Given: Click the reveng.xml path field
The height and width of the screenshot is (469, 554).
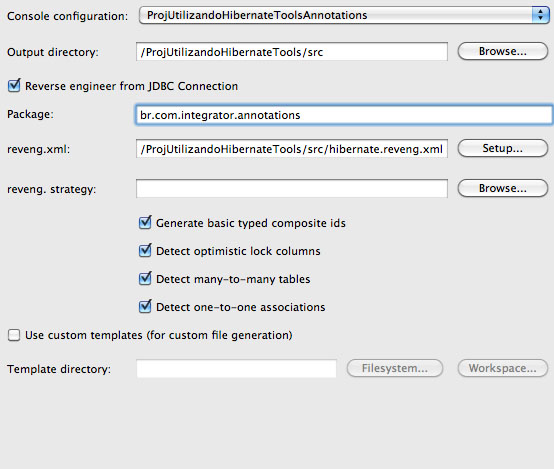Looking at the screenshot, I should (292, 149).
